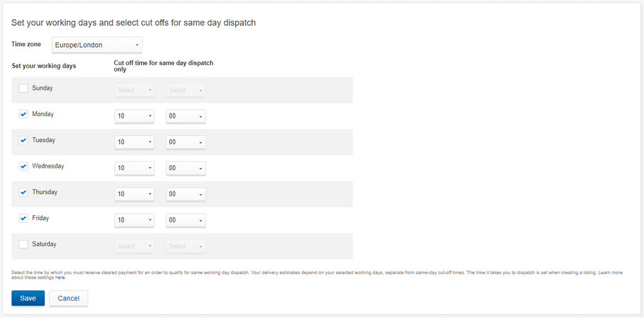Viewport: 644px width, 318px height.
Task: Open Thursday's cut off hour dropdown
Action: tap(134, 194)
